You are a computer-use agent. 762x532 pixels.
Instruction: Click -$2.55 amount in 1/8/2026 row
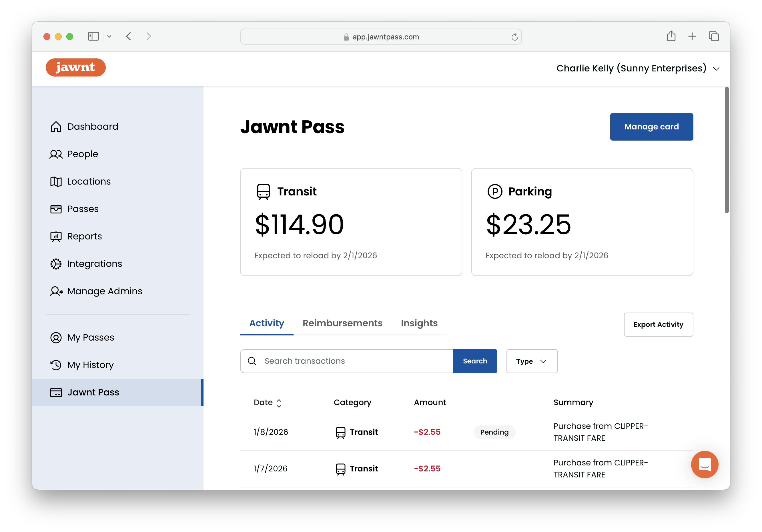point(427,432)
